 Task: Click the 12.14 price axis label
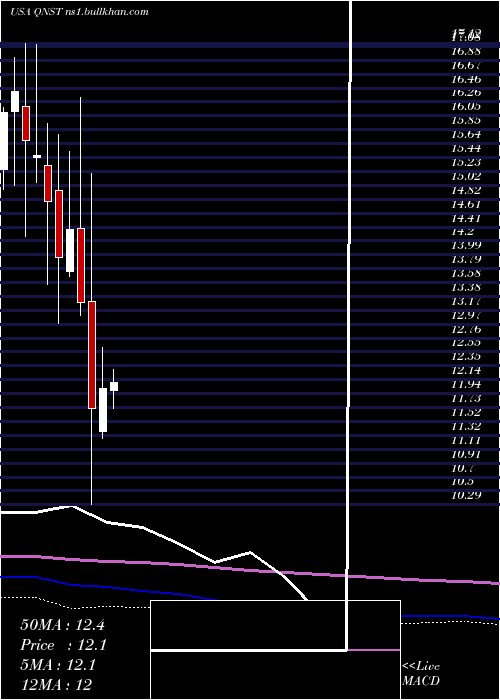point(466,370)
